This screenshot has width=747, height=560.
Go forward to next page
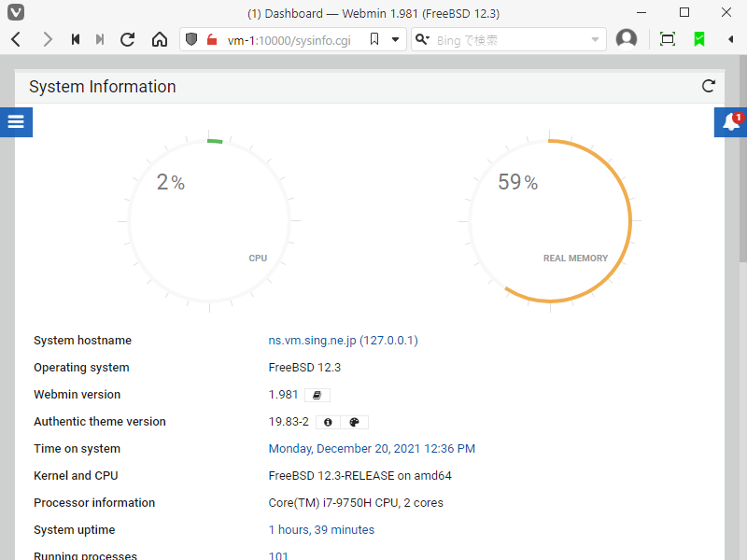point(48,39)
